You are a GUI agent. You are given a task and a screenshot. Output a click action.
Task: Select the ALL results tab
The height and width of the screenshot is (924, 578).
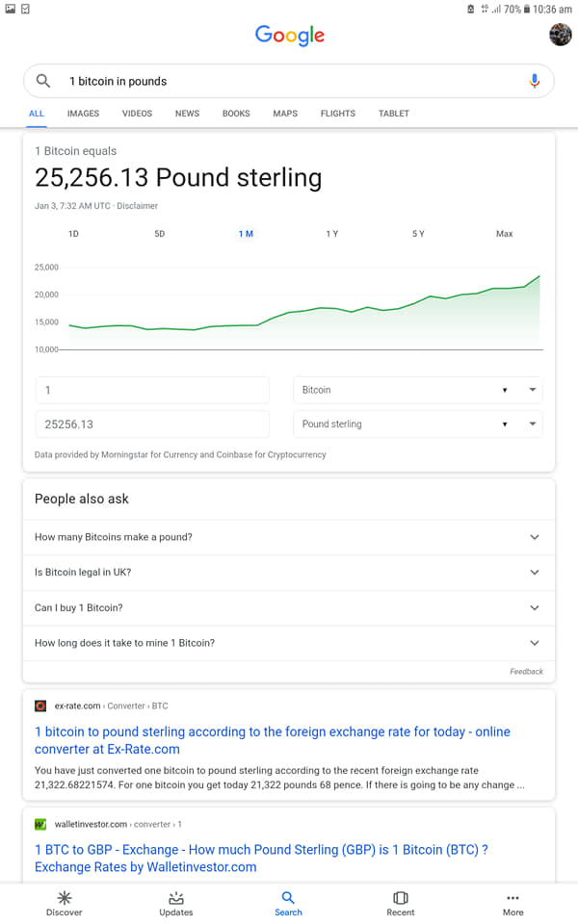[37, 114]
